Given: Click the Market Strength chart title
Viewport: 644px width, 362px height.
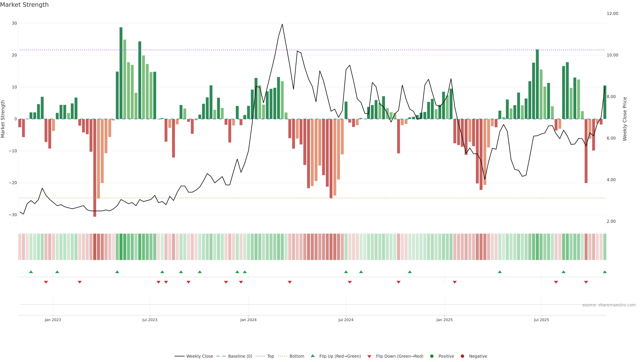Looking at the screenshot, I should [x=24, y=5].
